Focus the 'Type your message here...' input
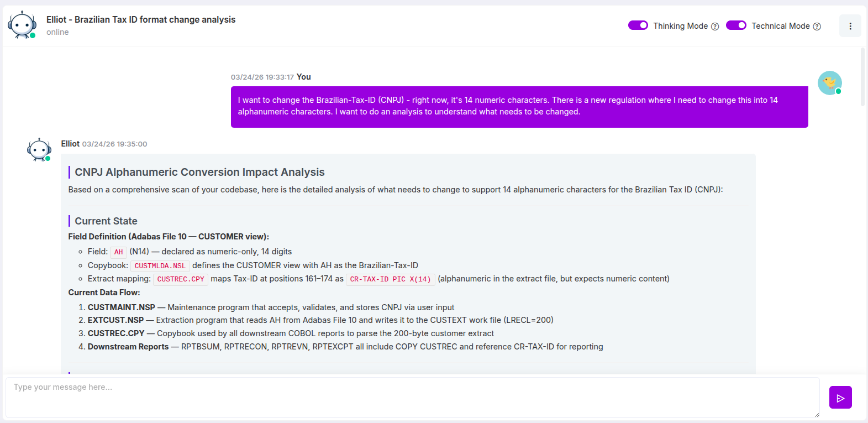868x423 pixels. 412,397
